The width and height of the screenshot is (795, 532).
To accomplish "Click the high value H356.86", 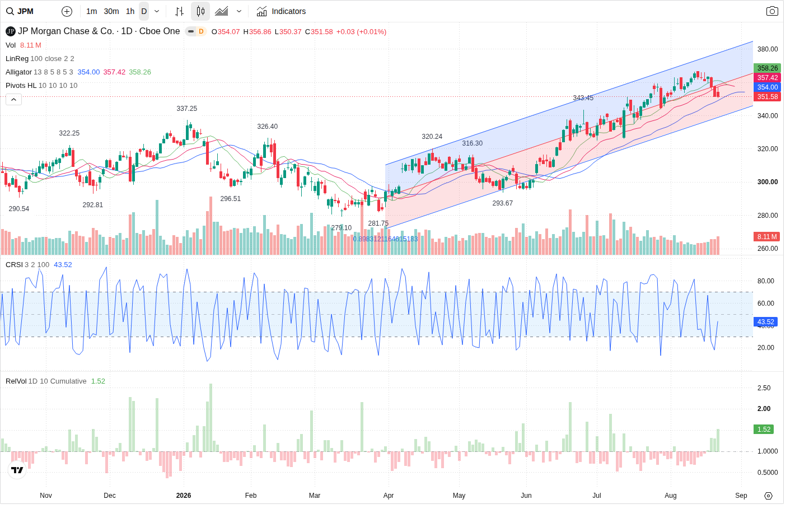I will 257,32.
